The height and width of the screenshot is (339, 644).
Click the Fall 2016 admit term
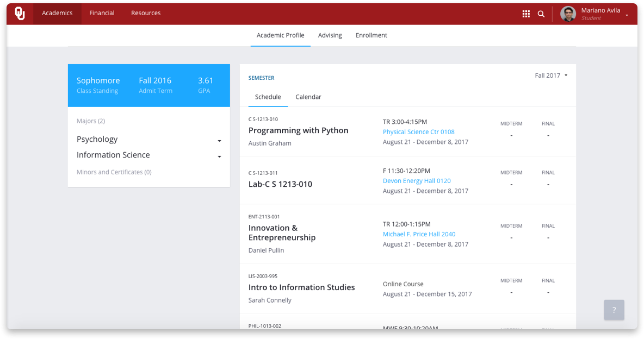pos(155,80)
